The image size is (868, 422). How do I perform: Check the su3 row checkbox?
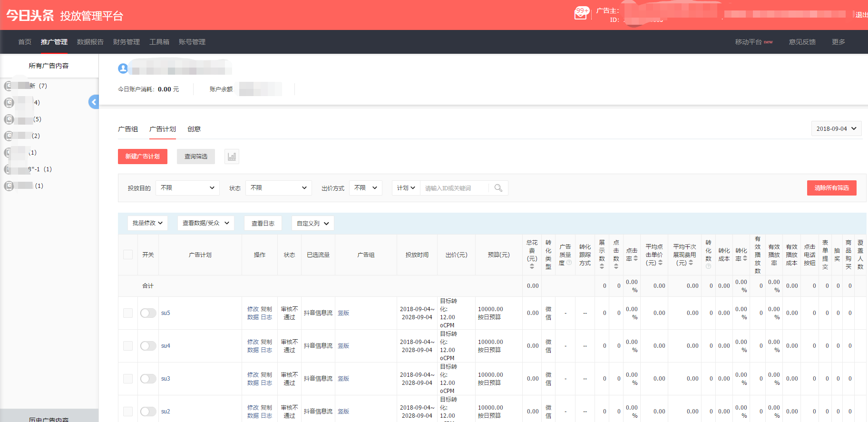[128, 379]
